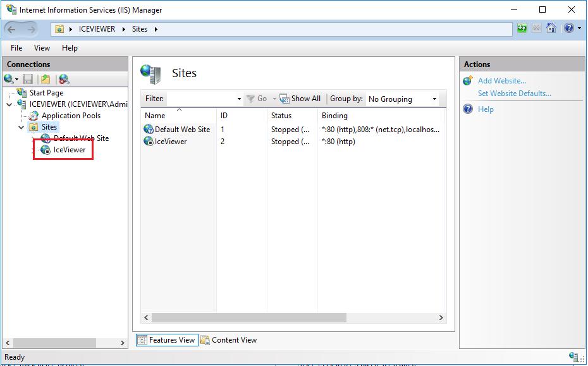This screenshot has width=588, height=366.
Task: Sort by the Name column header
Action: [x=155, y=116]
